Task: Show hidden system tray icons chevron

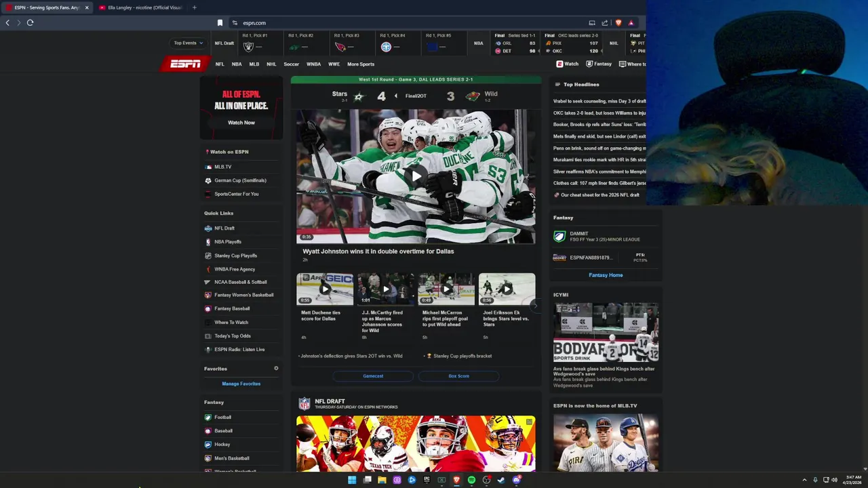Action: coord(804,480)
